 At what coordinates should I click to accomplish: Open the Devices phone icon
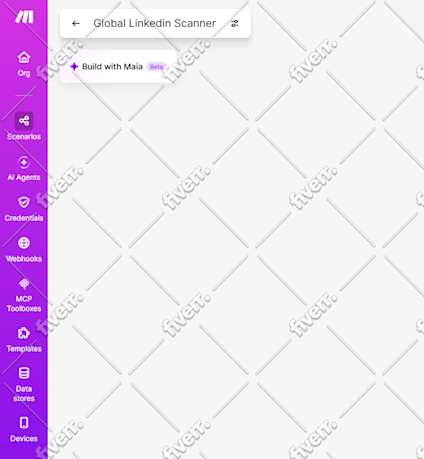click(x=24, y=422)
